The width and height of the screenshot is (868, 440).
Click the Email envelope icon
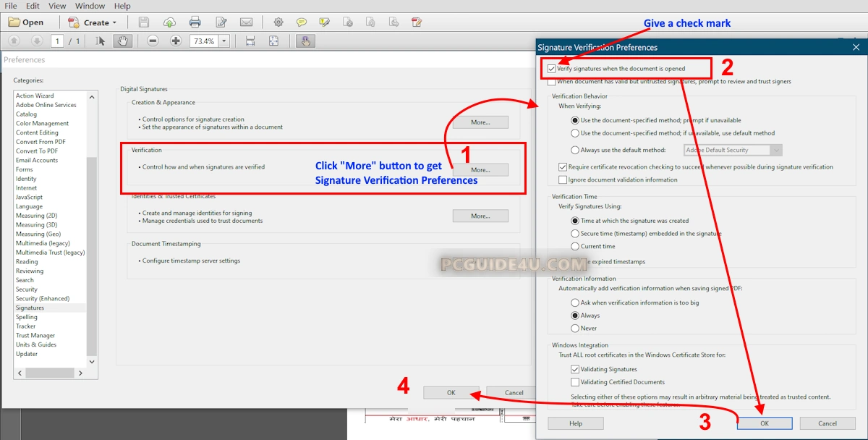(x=246, y=22)
